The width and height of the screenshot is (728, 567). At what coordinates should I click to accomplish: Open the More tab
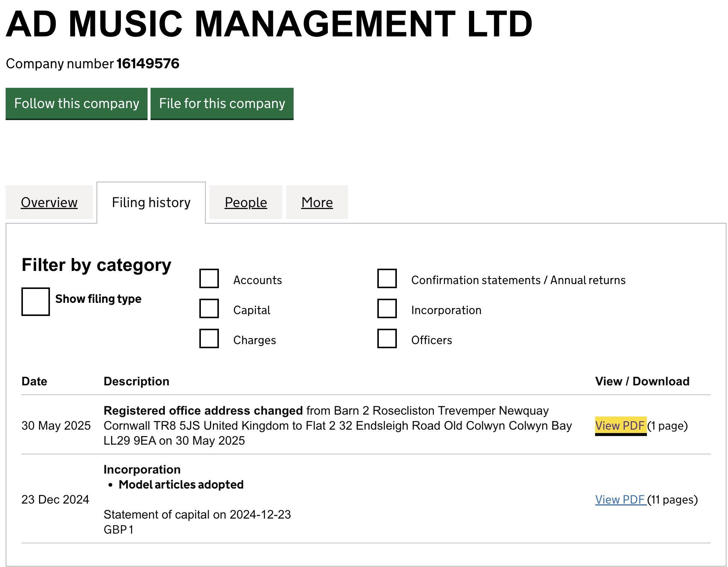[317, 202]
